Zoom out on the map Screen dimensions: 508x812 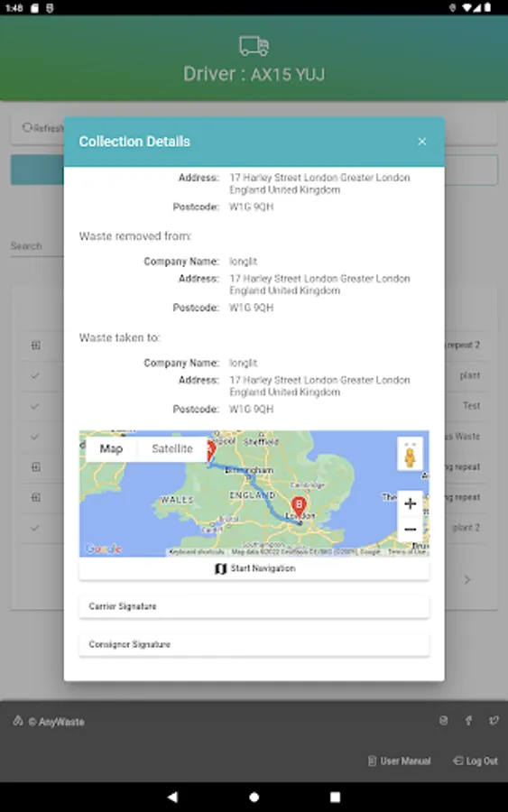tap(411, 530)
